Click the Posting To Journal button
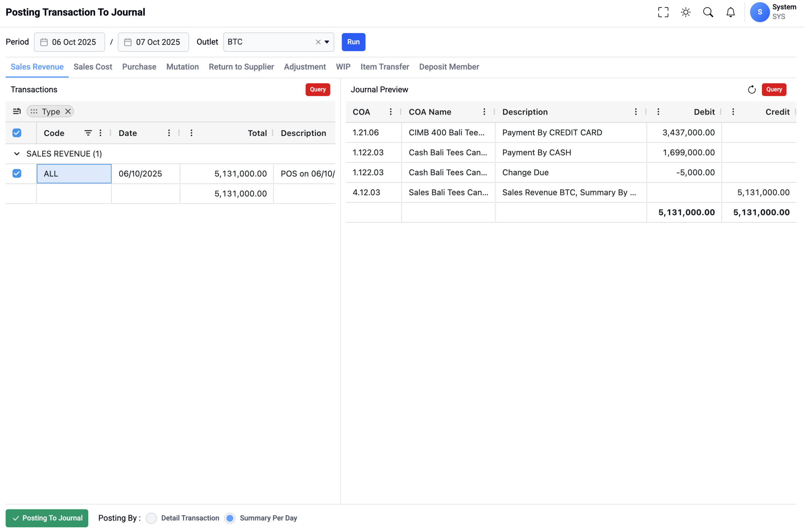The height and width of the screenshot is (532, 804). [x=47, y=518]
